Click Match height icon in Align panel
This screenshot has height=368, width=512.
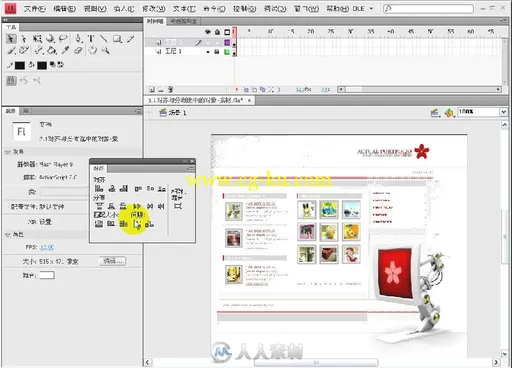pos(111,224)
